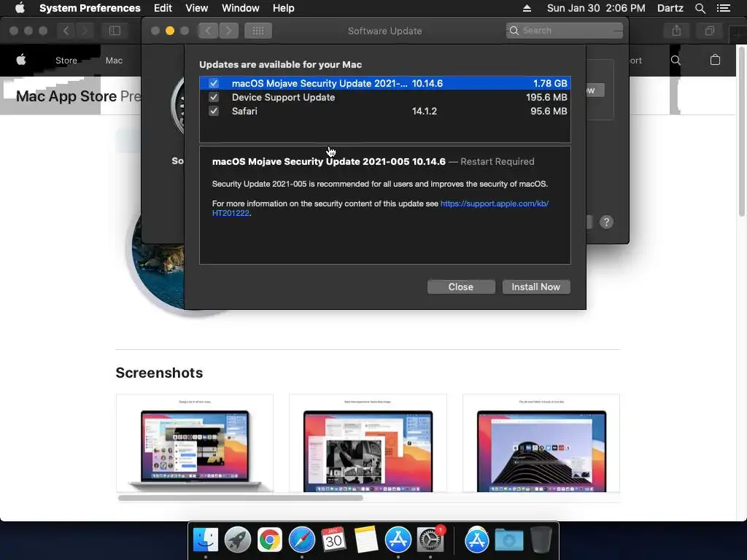The width and height of the screenshot is (747, 560).
Task: Click the Close button
Action: [x=461, y=287]
